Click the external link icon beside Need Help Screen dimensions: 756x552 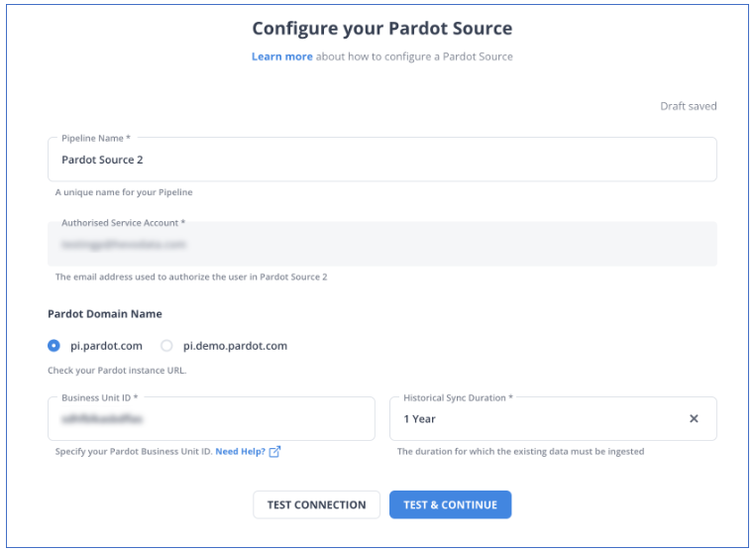[274, 452]
